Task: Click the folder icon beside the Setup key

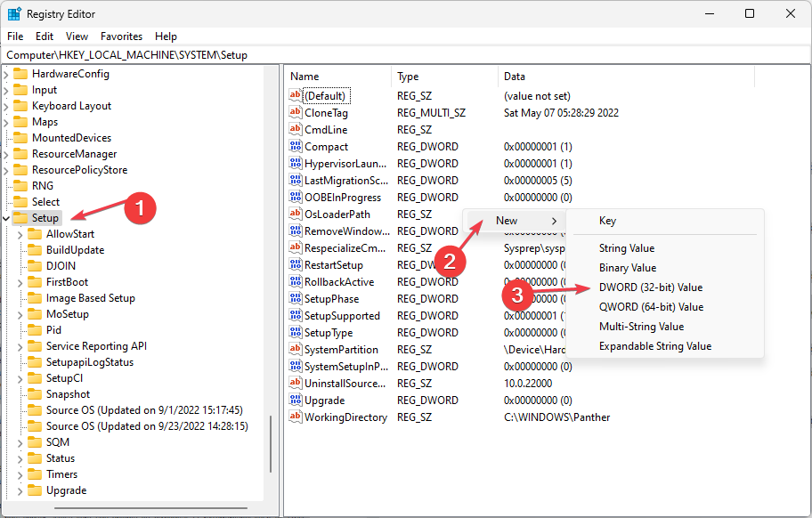Action: pyautogui.click(x=21, y=217)
